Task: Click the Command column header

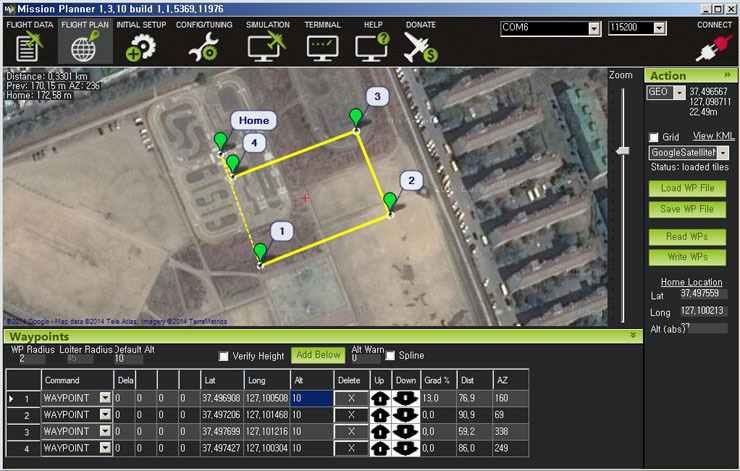Action: [77, 380]
